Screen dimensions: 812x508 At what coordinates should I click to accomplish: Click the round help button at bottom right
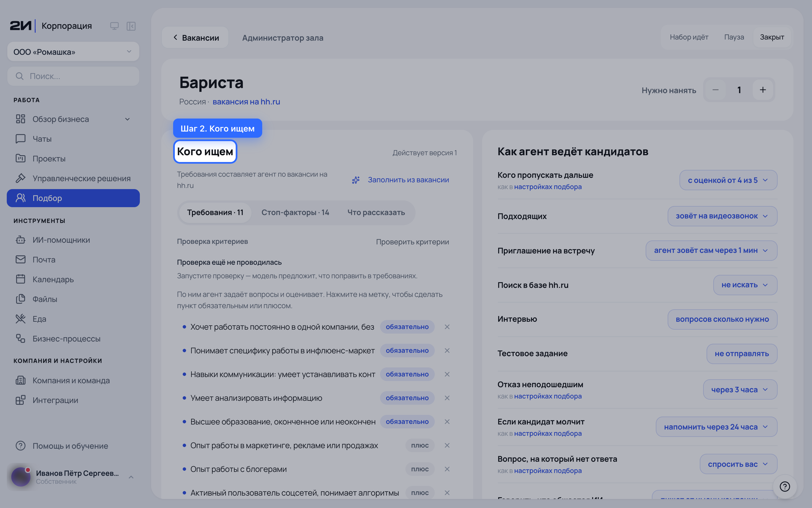(784, 486)
